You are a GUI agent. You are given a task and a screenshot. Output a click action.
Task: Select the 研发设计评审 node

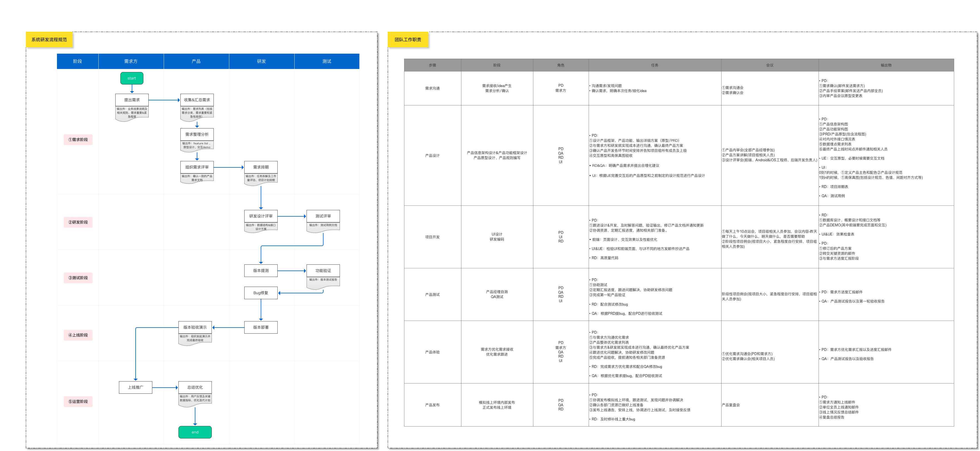click(261, 216)
